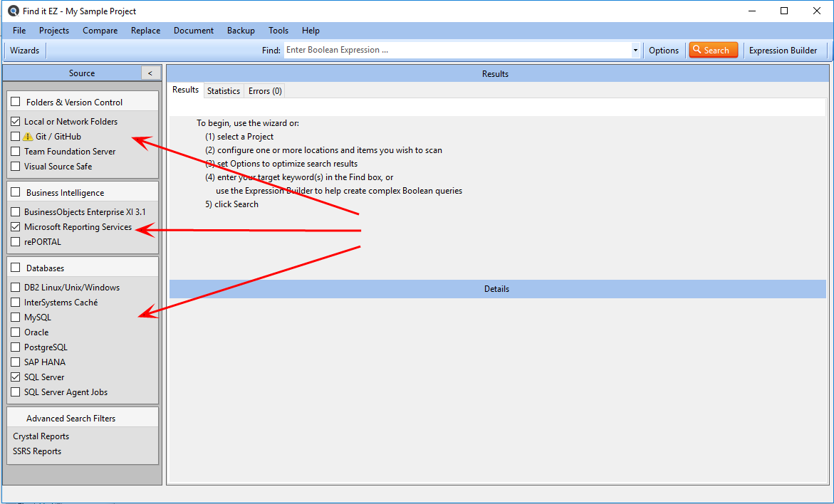Check SQL Server Agent Jobs checkbox
834x504 pixels.
tap(16, 392)
